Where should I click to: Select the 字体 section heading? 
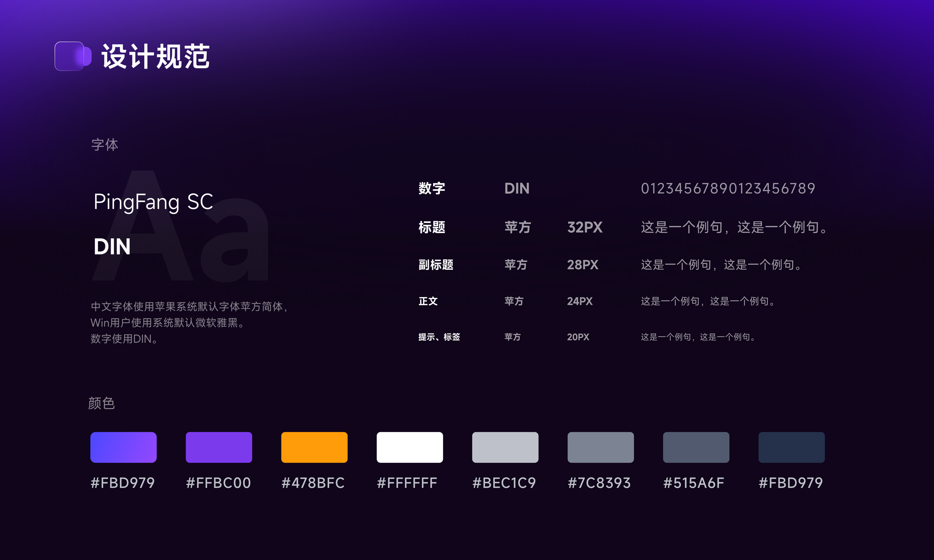[x=105, y=145]
